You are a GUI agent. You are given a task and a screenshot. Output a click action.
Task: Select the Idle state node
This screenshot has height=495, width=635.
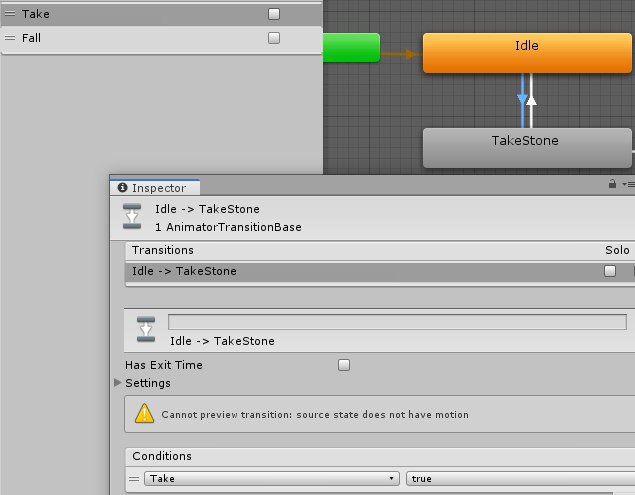point(527,53)
